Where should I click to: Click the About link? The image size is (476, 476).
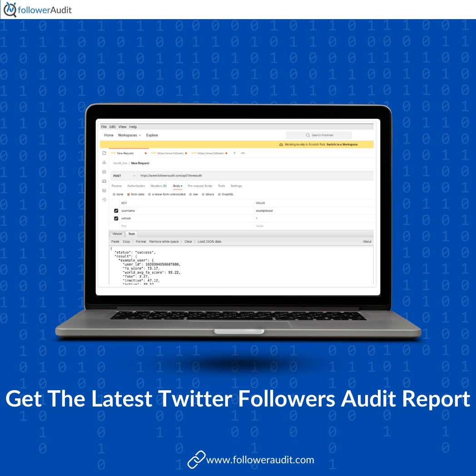(x=367, y=241)
